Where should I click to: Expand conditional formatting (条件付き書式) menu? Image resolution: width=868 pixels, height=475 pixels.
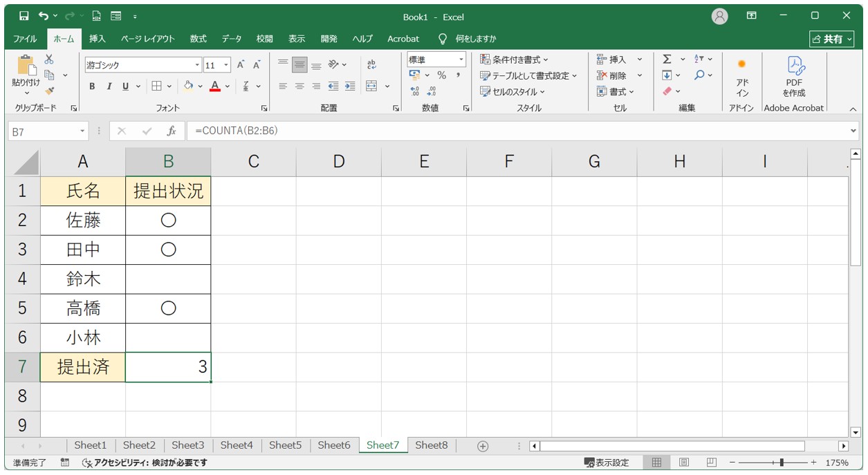click(x=514, y=59)
